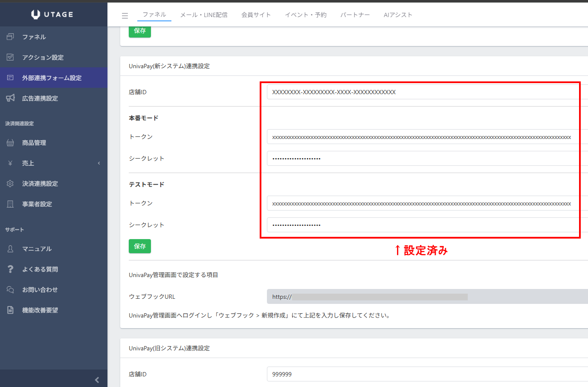Open the メール・LINE配信 tab
The image size is (588, 387).
(x=204, y=15)
